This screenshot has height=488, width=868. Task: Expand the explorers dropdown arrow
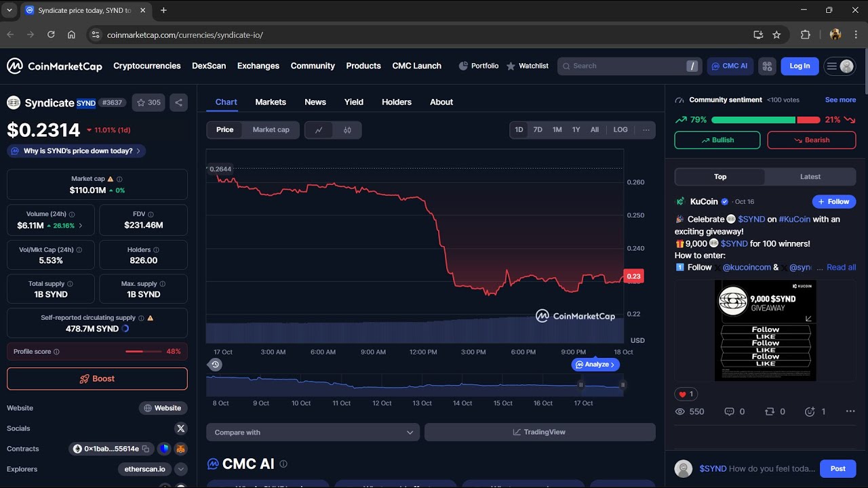pos(181,469)
